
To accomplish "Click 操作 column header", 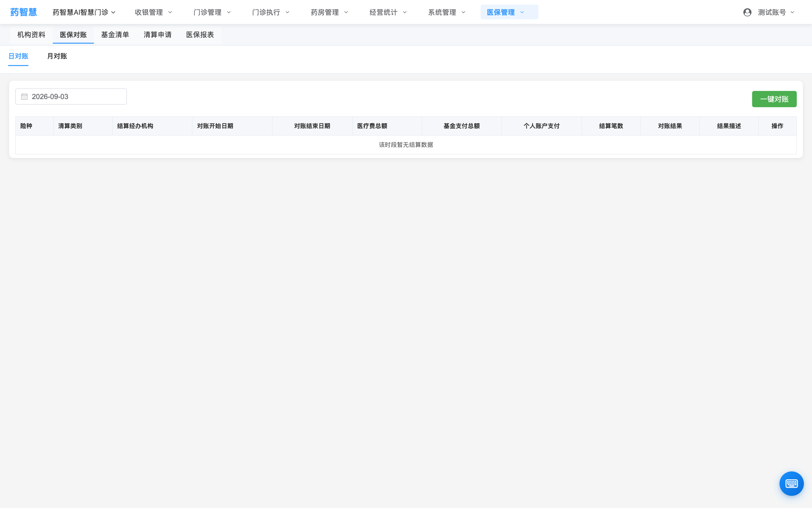I will pos(777,126).
